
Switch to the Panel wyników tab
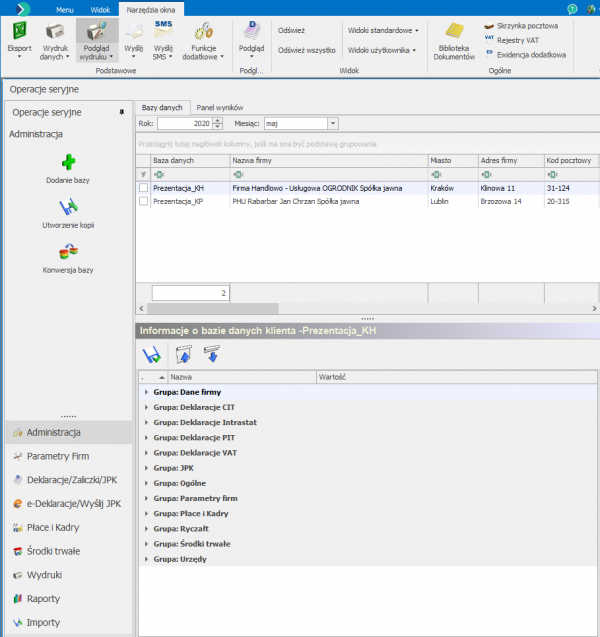coord(219,107)
